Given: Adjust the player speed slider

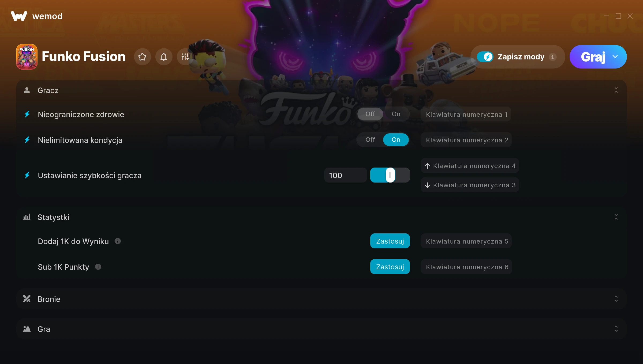Looking at the screenshot, I should point(390,175).
